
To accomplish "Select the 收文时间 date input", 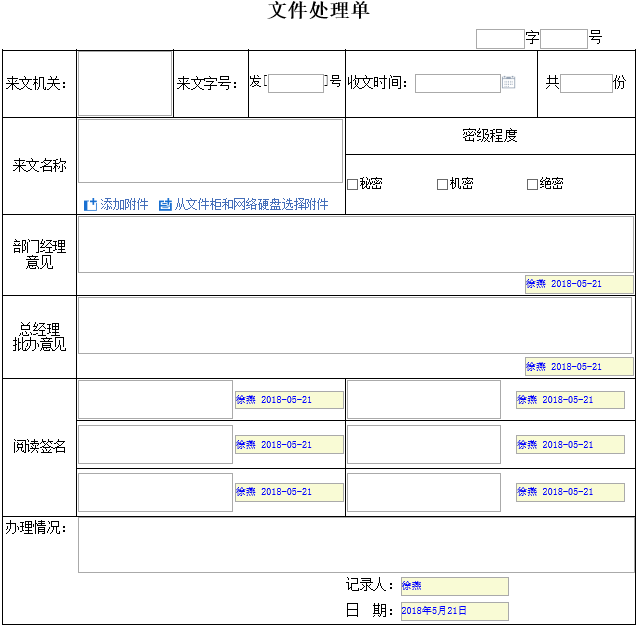I will [457, 83].
